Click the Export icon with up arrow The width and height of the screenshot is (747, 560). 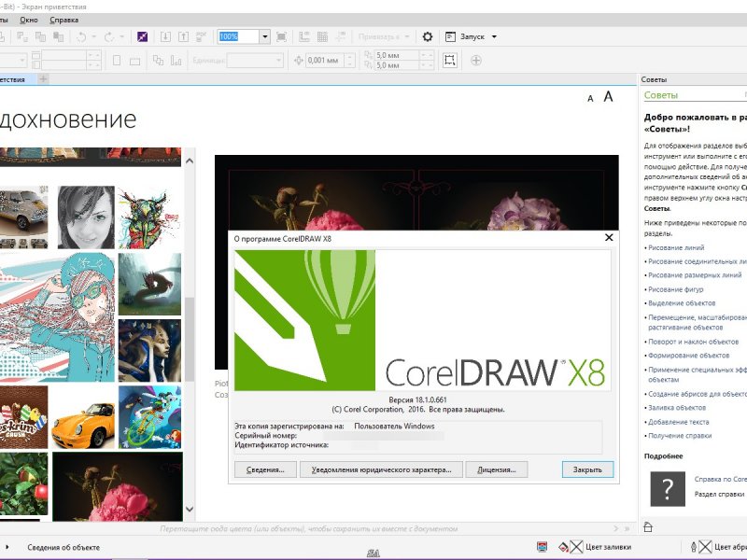click(183, 36)
